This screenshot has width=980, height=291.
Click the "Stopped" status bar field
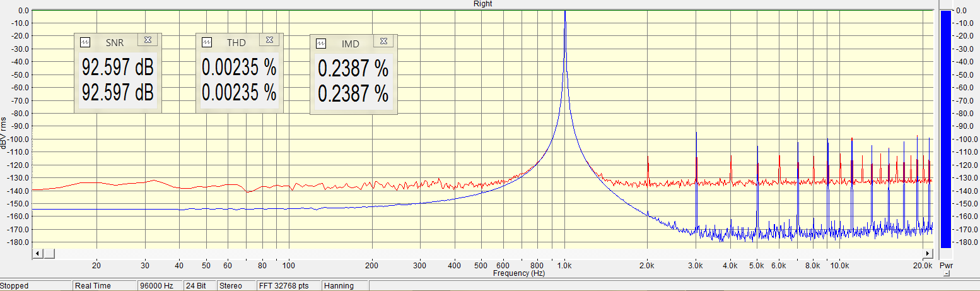pos(36,286)
